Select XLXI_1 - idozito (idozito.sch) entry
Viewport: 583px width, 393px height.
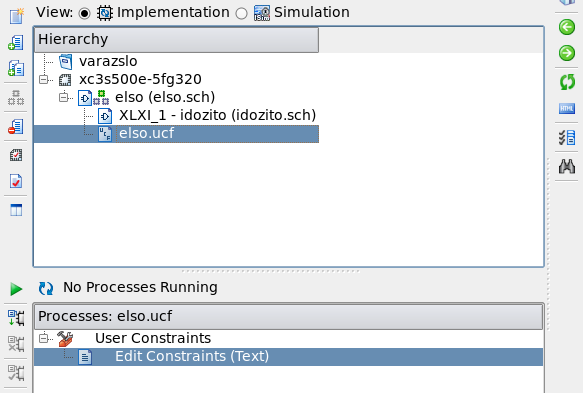tap(218, 115)
